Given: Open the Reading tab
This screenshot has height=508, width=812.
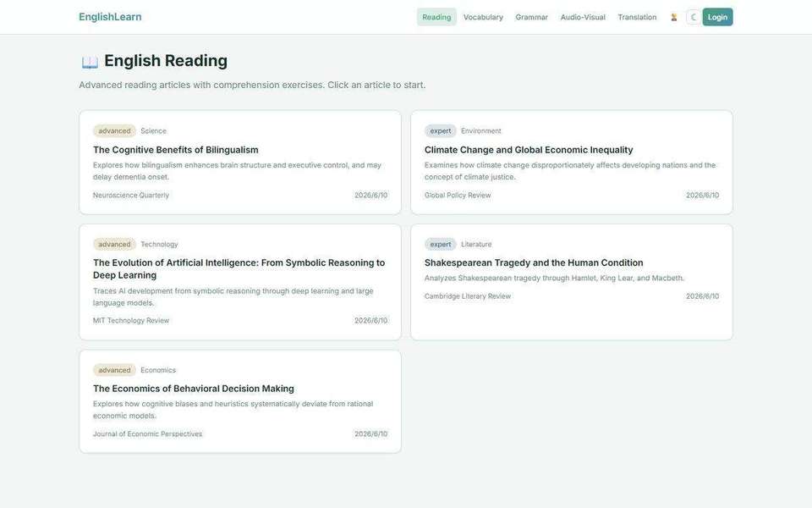Looking at the screenshot, I should pos(436,17).
